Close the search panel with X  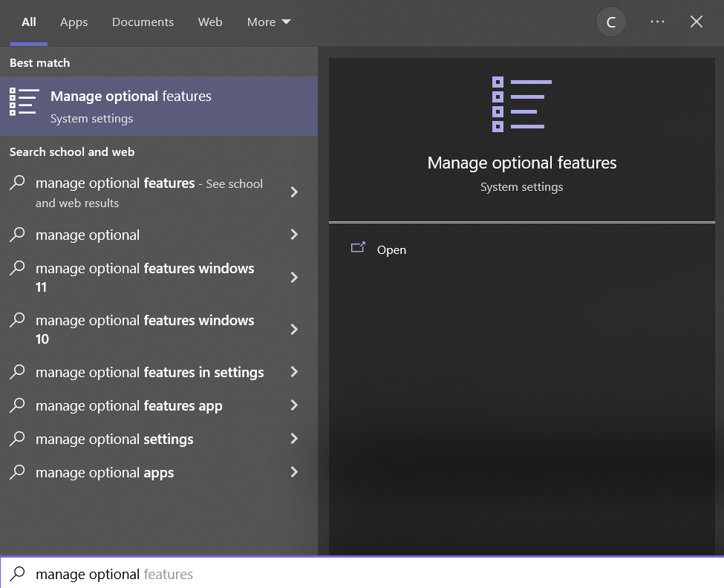point(697,22)
